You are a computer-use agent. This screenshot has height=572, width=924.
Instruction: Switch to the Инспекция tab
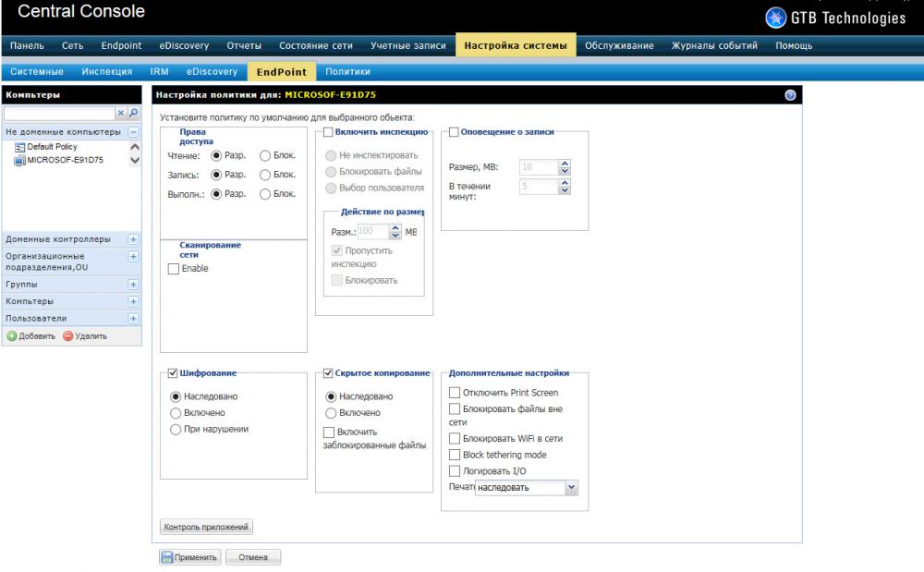click(x=106, y=72)
